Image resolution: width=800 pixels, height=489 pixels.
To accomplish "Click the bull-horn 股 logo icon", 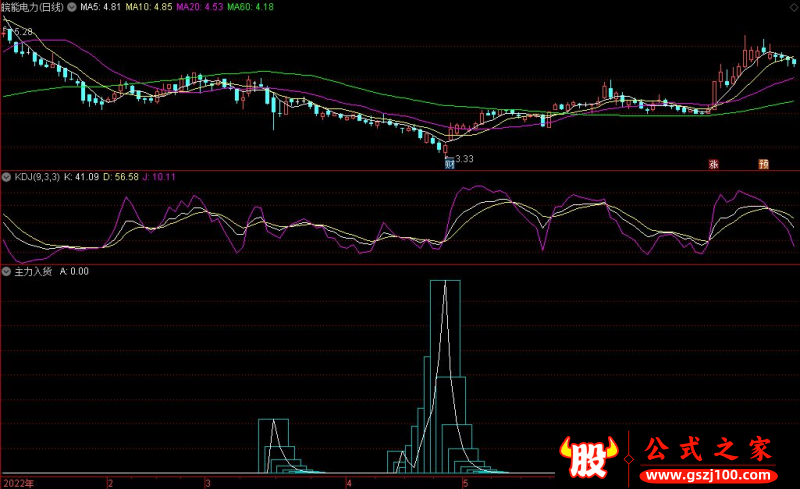I will coord(589,456).
